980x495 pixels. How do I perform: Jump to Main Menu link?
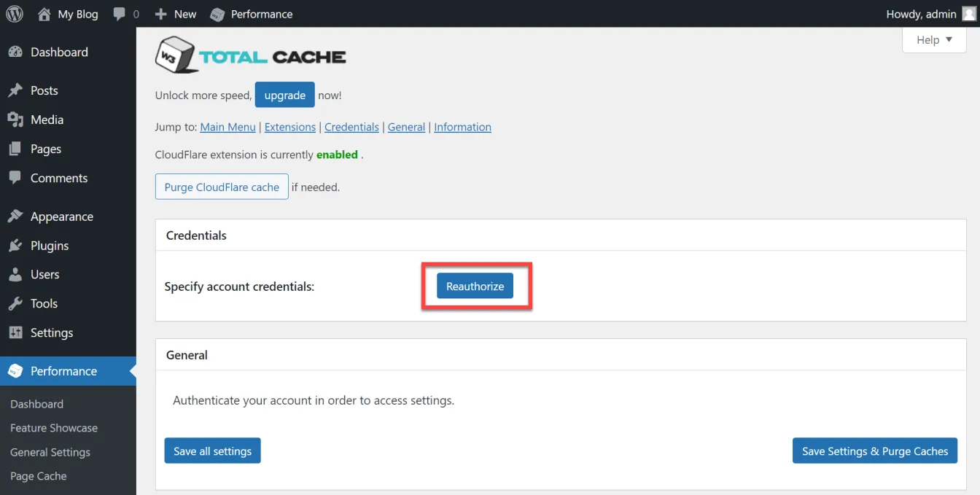[x=227, y=127]
